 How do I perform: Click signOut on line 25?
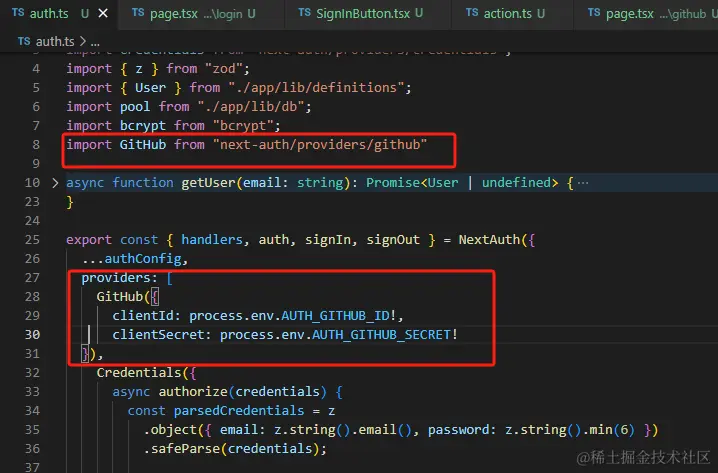coord(393,240)
